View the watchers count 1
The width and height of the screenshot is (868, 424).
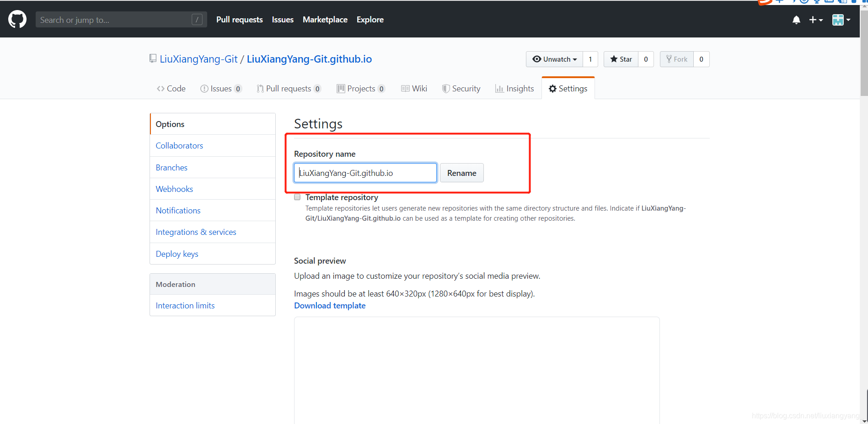pos(590,59)
